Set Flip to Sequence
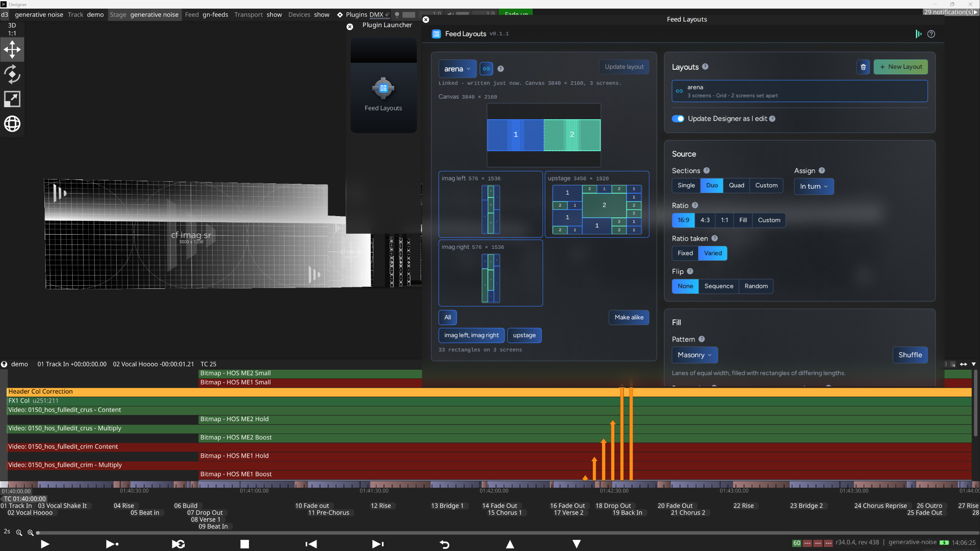Screen dimensions: 980x551 719,286
